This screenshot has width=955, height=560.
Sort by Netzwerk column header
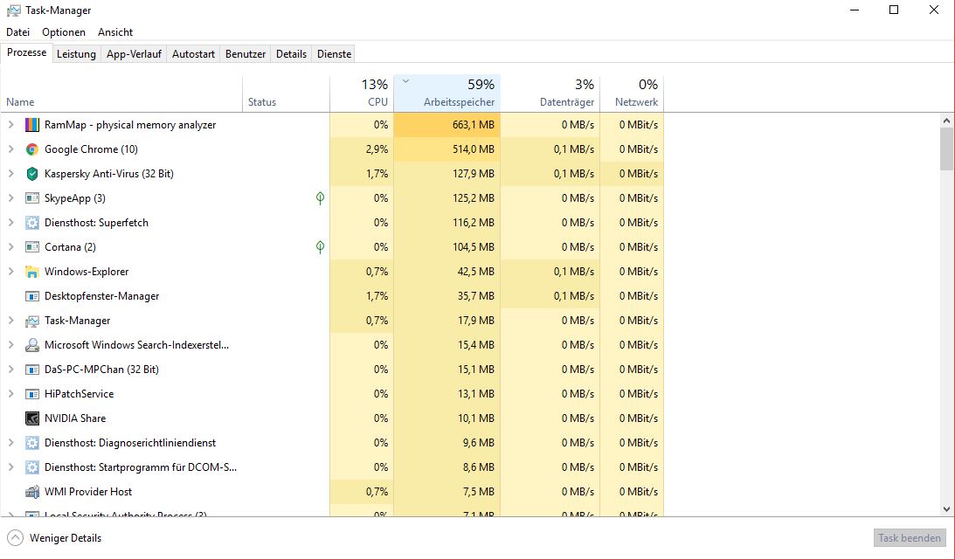click(632, 93)
